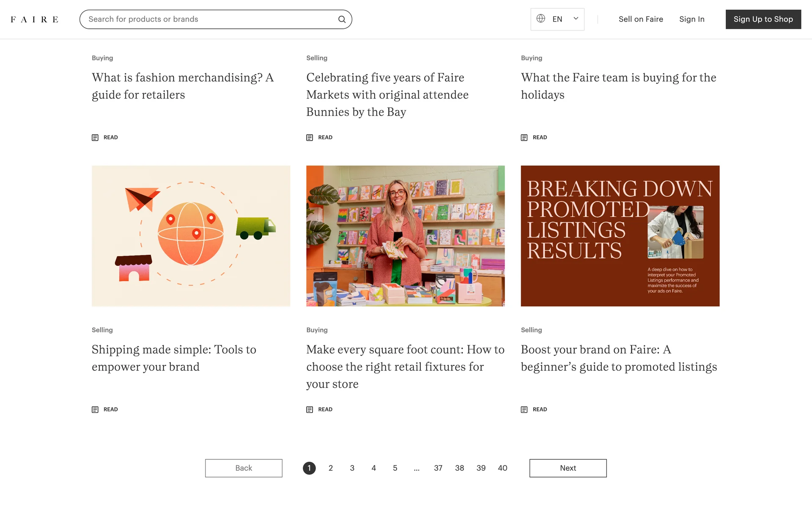Click READ icon under retail fixtures article
This screenshot has width=812, height=508.
click(310, 409)
